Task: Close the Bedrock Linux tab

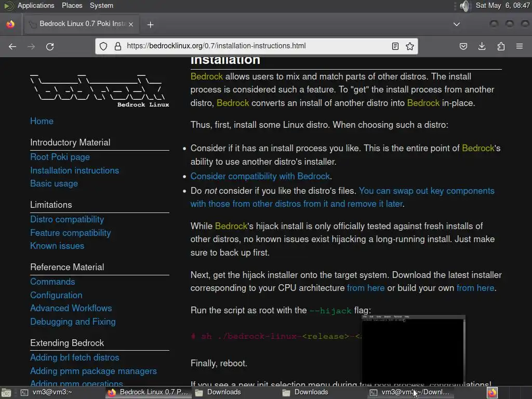Action: click(131, 24)
